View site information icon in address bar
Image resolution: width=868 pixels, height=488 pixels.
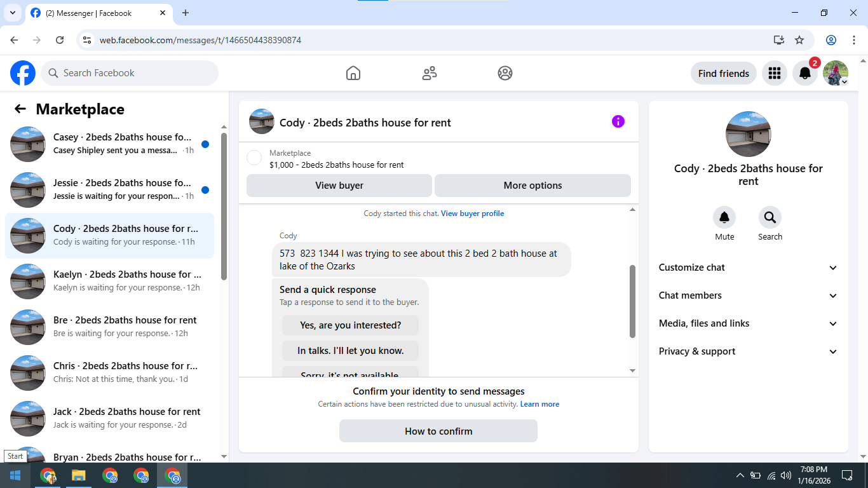click(88, 40)
